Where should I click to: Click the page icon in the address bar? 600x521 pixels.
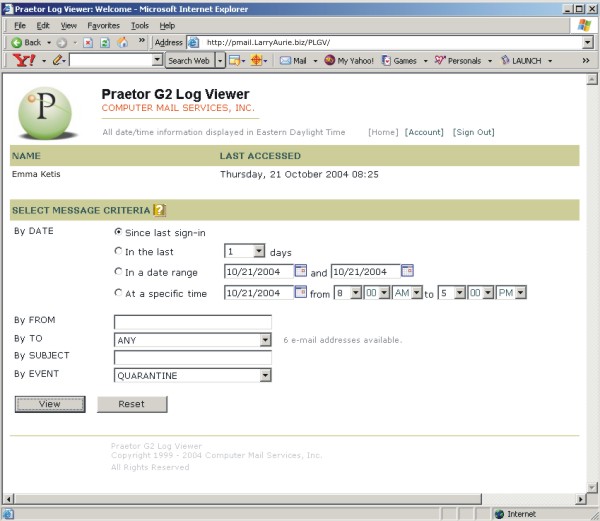click(x=194, y=42)
